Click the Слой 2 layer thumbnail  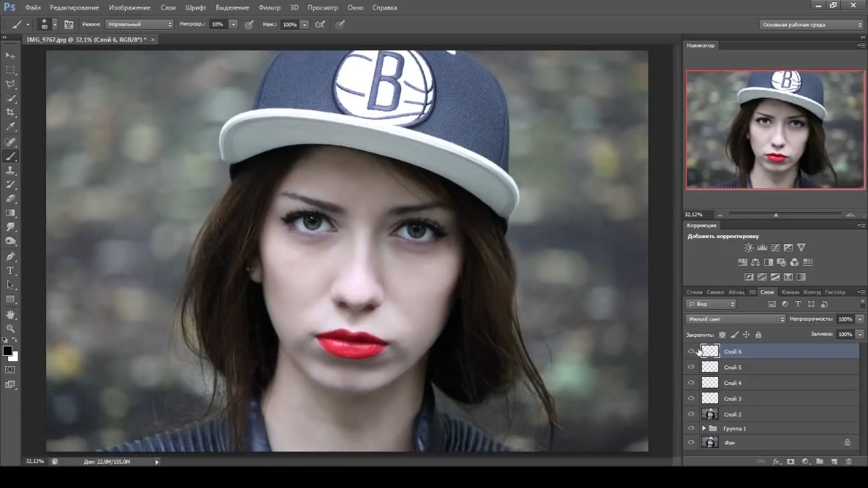pyautogui.click(x=710, y=414)
